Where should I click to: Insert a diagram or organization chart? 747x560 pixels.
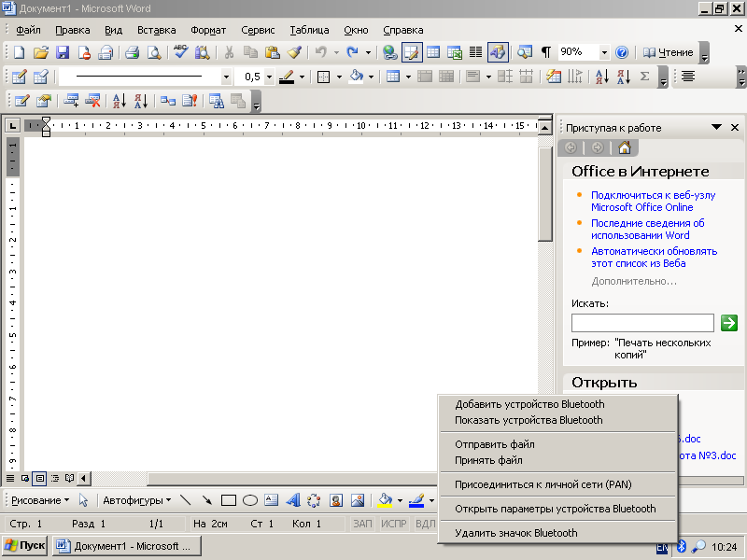[x=314, y=500]
